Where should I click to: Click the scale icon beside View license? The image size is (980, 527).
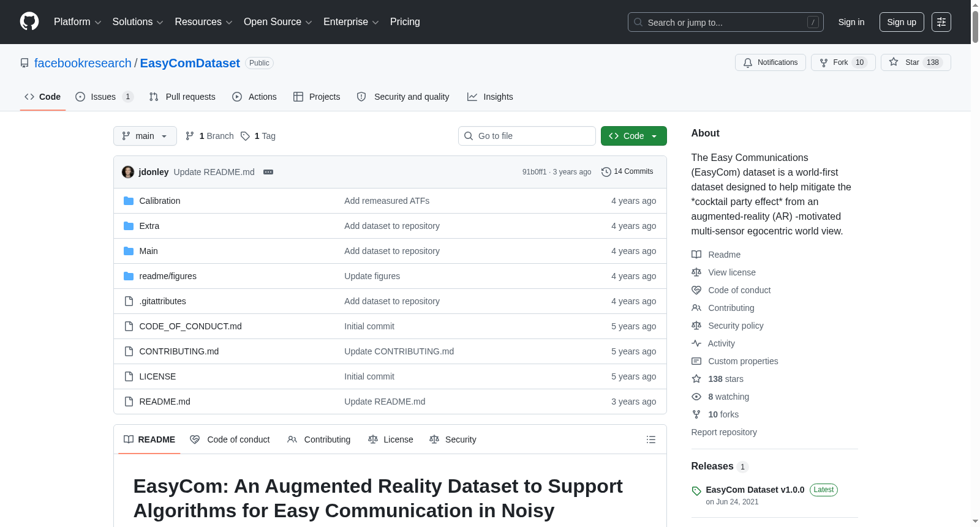(x=696, y=272)
